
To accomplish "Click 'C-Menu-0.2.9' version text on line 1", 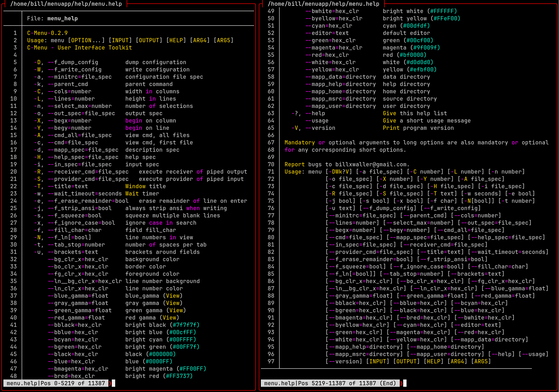I will tap(47, 33).
